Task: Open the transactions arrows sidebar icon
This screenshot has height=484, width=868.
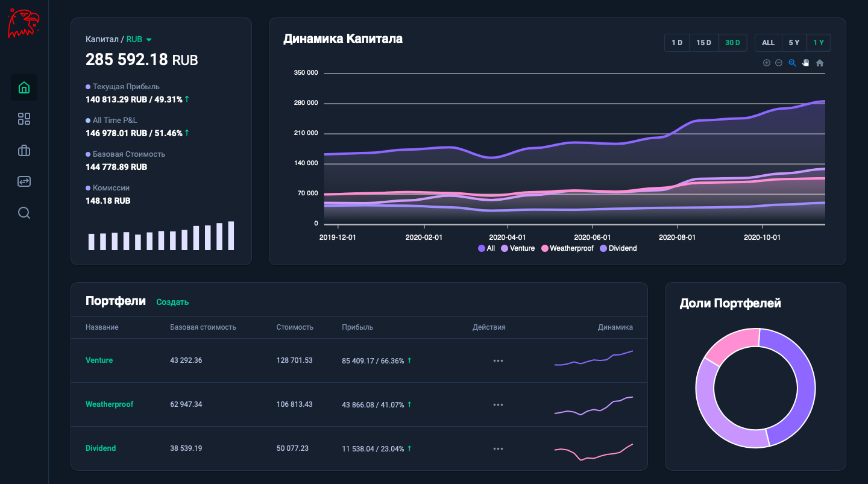Action: pyautogui.click(x=24, y=181)
